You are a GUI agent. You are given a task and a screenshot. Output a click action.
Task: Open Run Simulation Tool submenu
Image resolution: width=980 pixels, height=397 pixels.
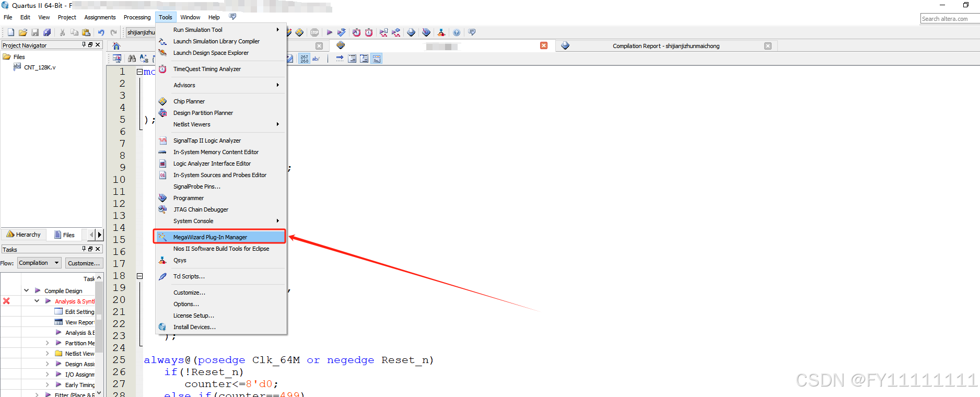[221, 30]
